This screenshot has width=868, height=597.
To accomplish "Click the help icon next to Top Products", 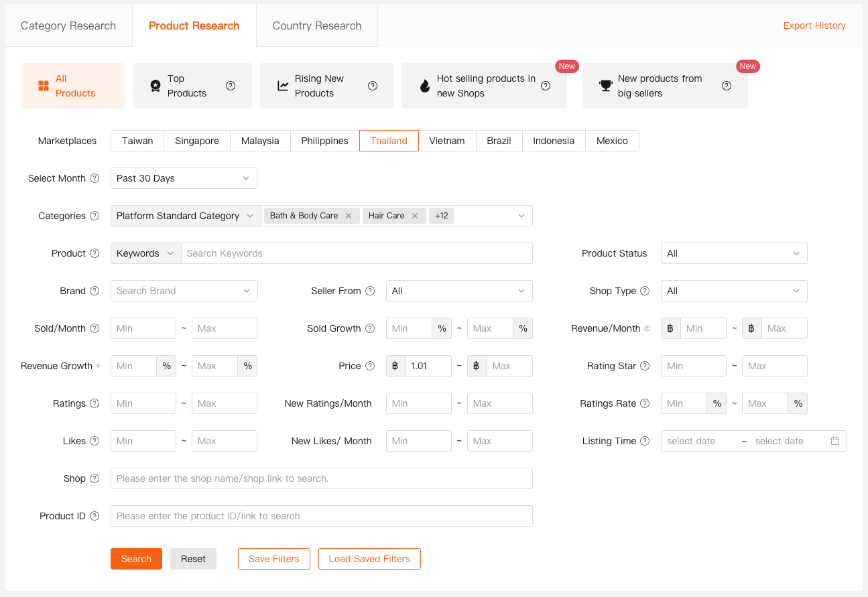I will [x=231, y=86].
